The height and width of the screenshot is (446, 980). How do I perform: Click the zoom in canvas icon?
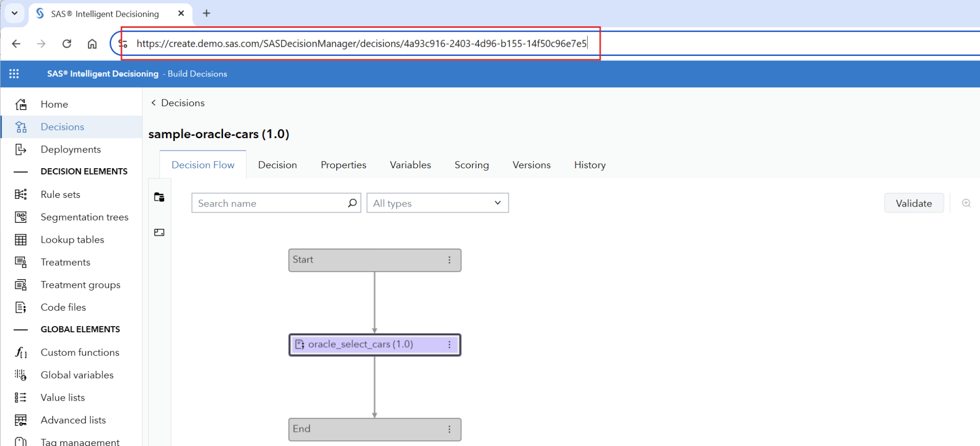tap(966, 203)
